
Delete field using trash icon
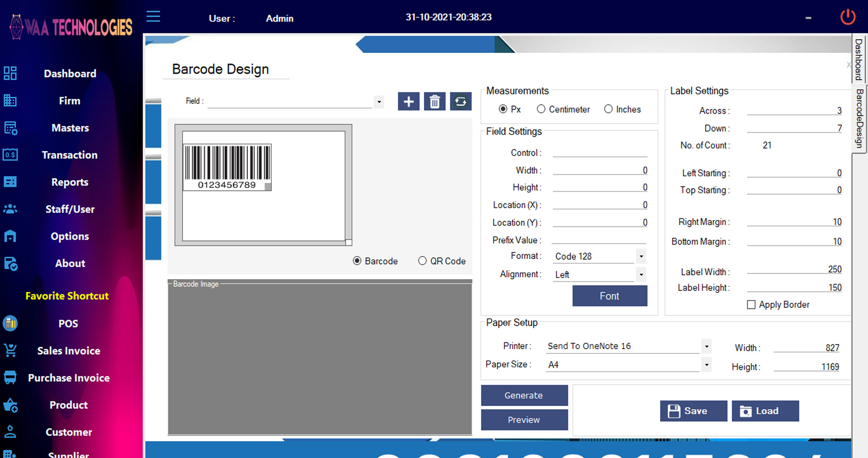(434, 101)
